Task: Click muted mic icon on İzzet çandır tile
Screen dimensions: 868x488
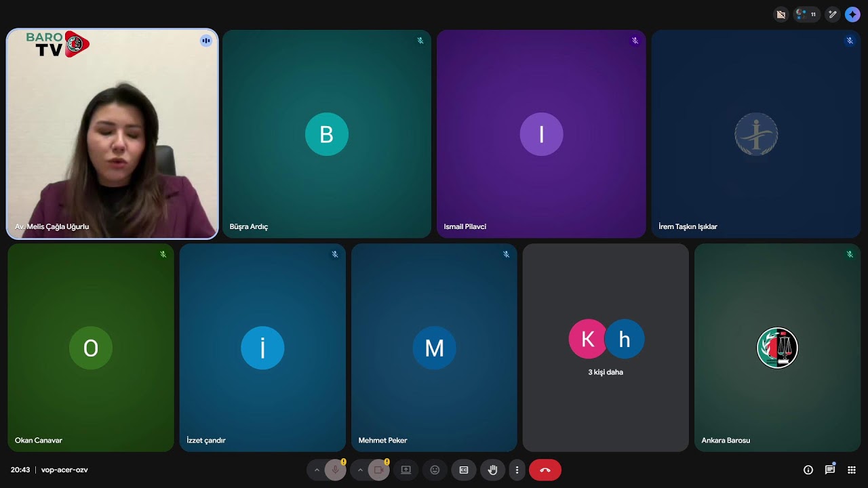Action: tap(335, 254)
